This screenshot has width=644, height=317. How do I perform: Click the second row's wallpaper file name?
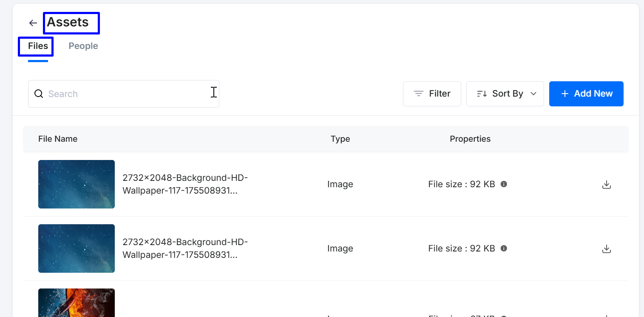tap(185, 248)
